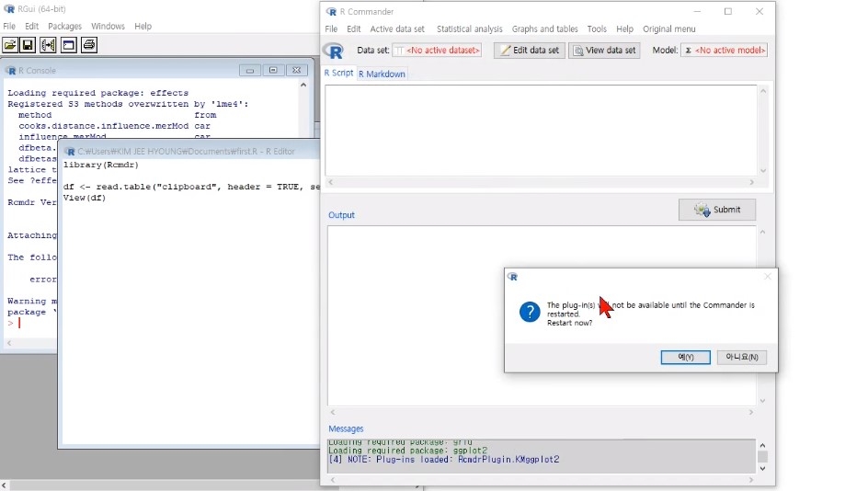Select the R Script tab
Viewport: 868px width, 491px height.
tap(338, 73)
